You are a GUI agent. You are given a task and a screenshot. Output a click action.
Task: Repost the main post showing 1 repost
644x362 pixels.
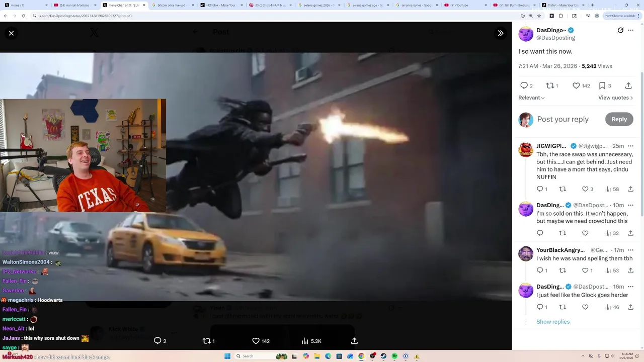(x=552, y=85)
